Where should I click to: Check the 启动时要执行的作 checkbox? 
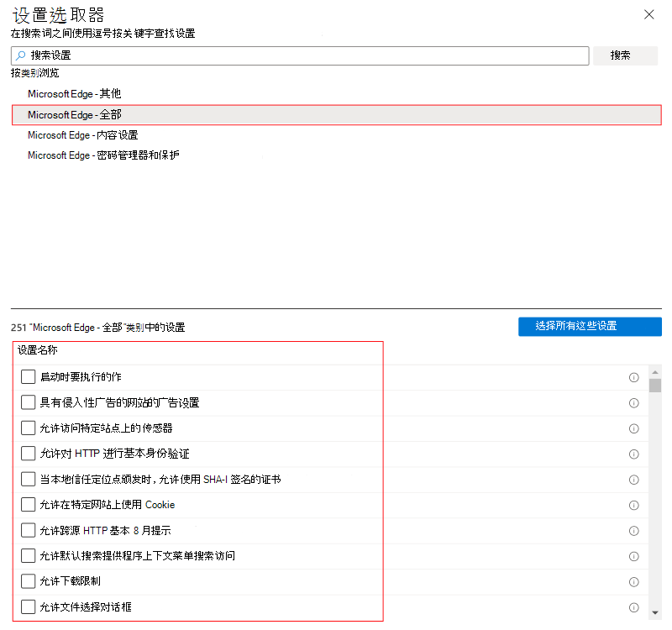coord(29,376)
